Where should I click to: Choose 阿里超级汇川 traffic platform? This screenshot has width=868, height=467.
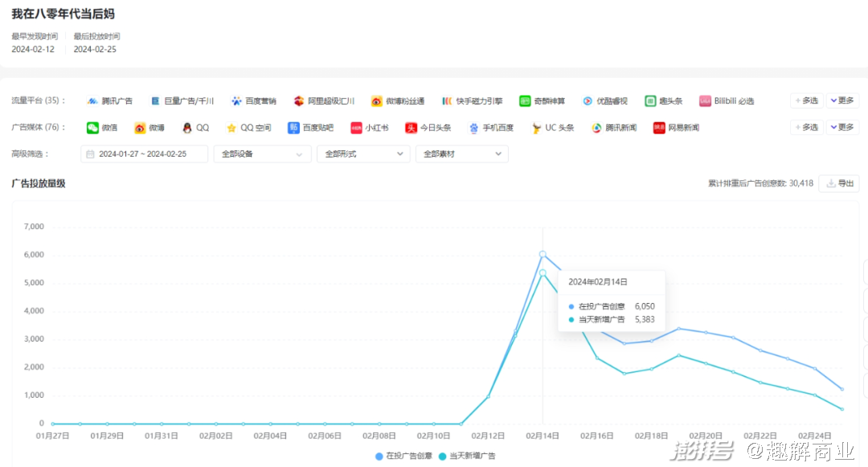[324, 101]
